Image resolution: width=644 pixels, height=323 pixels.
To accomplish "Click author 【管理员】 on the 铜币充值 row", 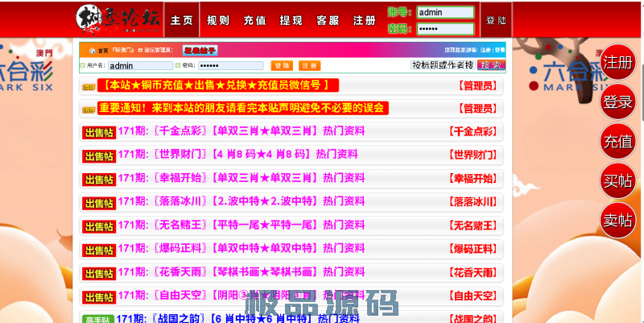I will pos(477,85).
